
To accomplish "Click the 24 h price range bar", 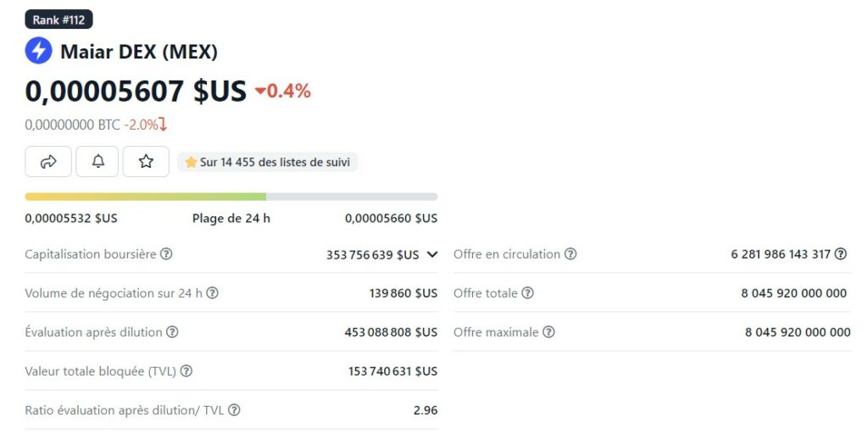I will click(x=231, y=197).
